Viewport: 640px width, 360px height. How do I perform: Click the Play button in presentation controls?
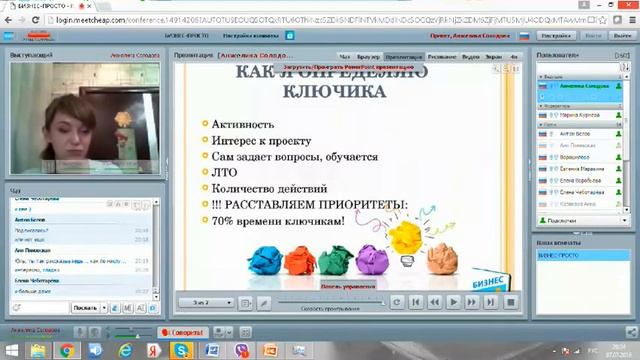(453, 302)
